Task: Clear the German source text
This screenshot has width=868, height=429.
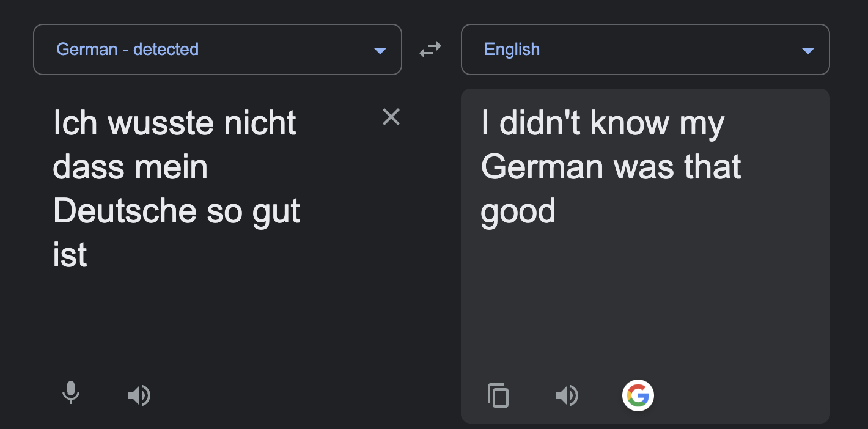Action: [391, 117]
